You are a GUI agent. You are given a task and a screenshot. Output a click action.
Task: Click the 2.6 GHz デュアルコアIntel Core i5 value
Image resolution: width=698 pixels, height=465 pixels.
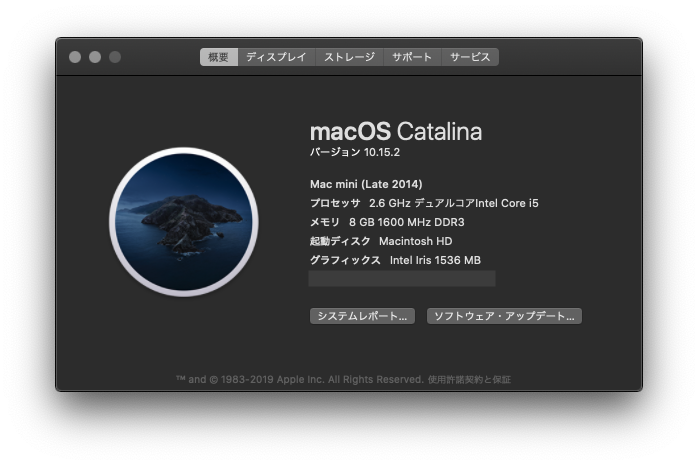[454, 203]
